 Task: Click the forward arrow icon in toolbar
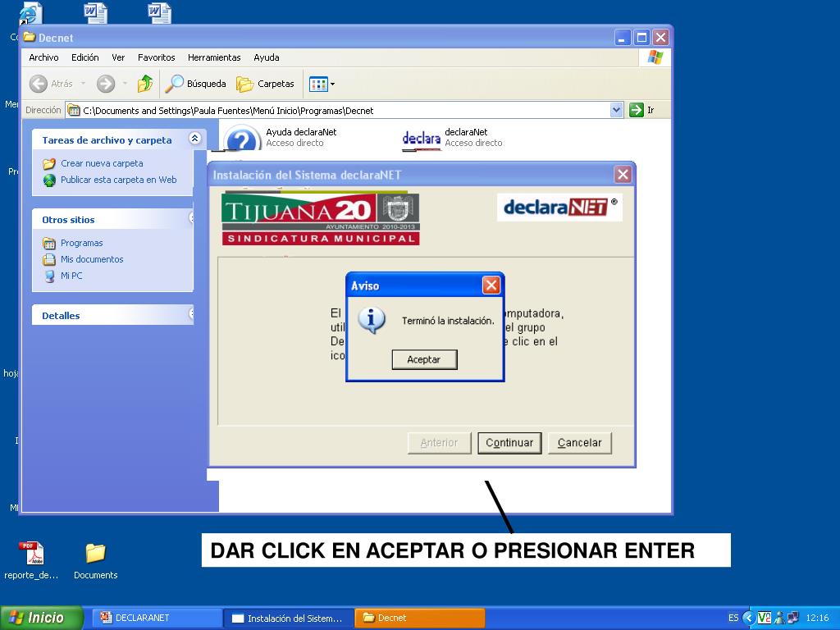[106, 84]
